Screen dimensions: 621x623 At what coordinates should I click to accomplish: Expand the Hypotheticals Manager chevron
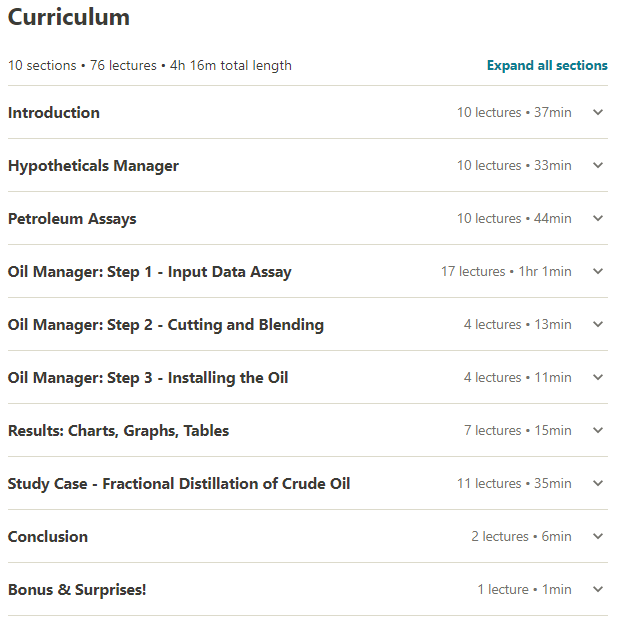click(x=598, y=165)
